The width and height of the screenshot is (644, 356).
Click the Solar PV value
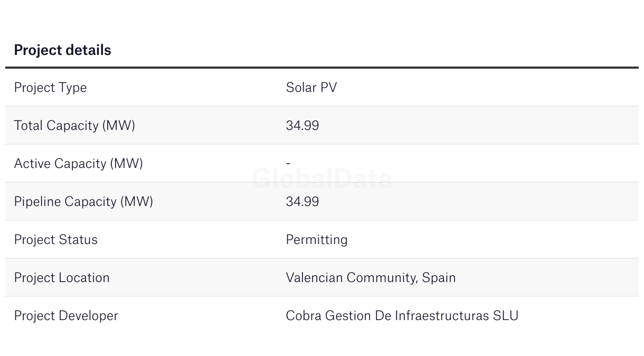(x=311, y=88)
